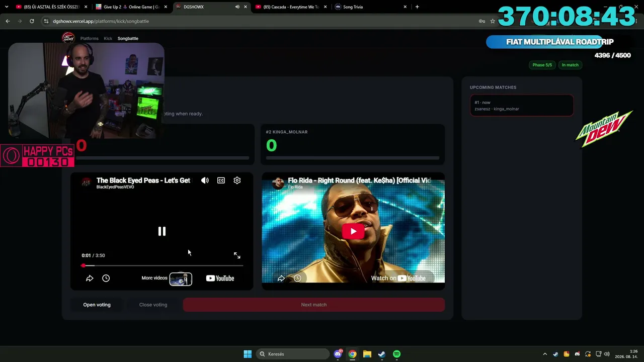This screenshot has width=644, height=362.
Task: Pause the Black Eyed Peas video
Action: pos(162,231)
